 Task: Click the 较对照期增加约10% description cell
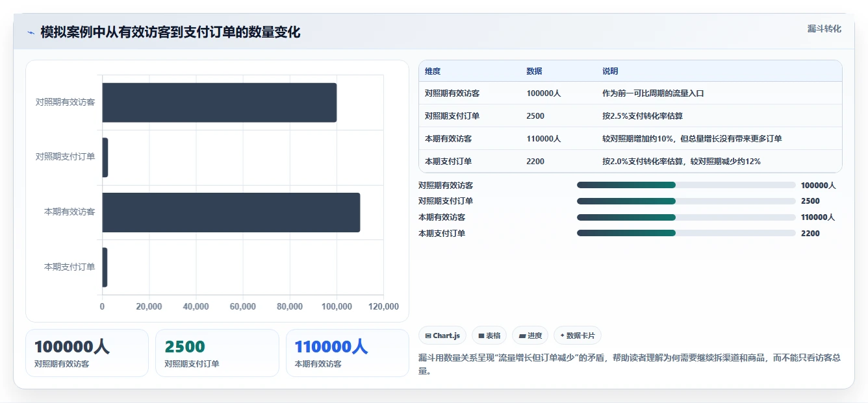[x=692, y=139]
